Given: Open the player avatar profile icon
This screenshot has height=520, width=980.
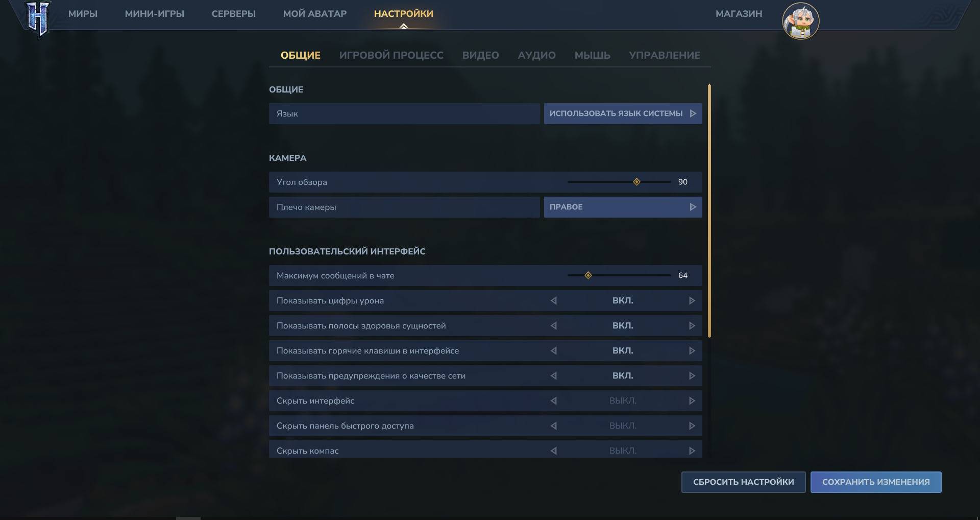Looking at the screenshot, I should tap(800, 21).
